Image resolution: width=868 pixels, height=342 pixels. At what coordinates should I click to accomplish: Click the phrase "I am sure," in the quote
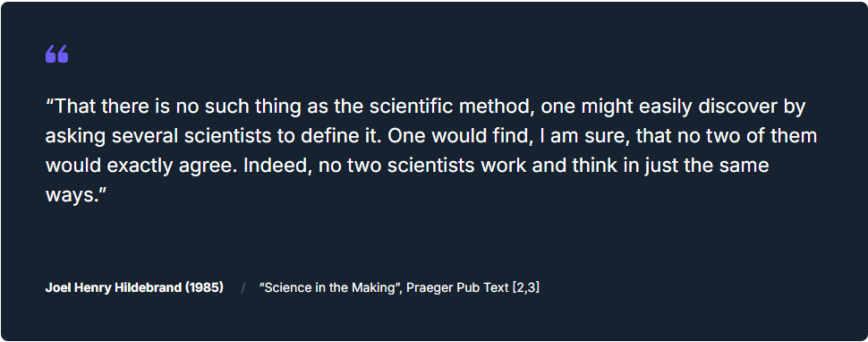click(x=588, y=136)
